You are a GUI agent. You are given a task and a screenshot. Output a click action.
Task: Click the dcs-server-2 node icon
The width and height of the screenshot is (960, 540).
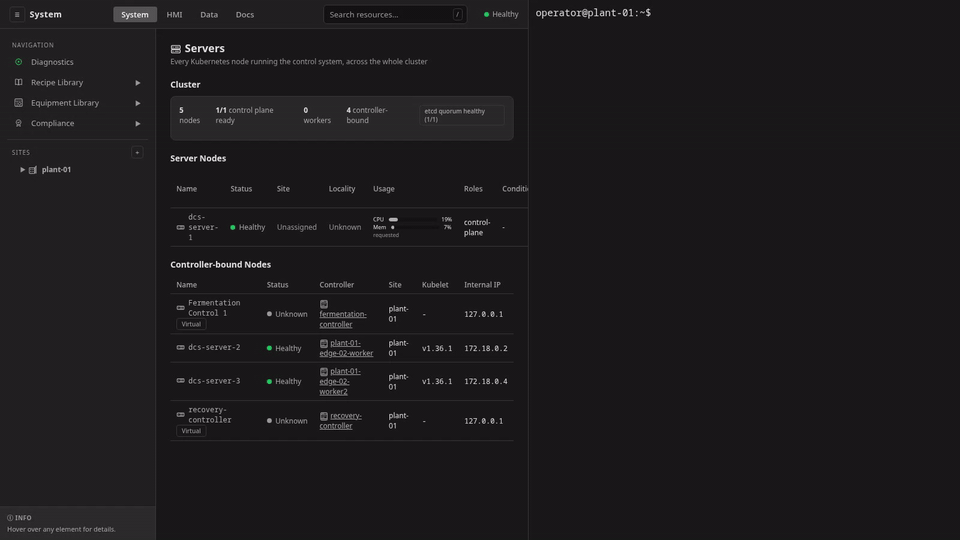point(181,347)
